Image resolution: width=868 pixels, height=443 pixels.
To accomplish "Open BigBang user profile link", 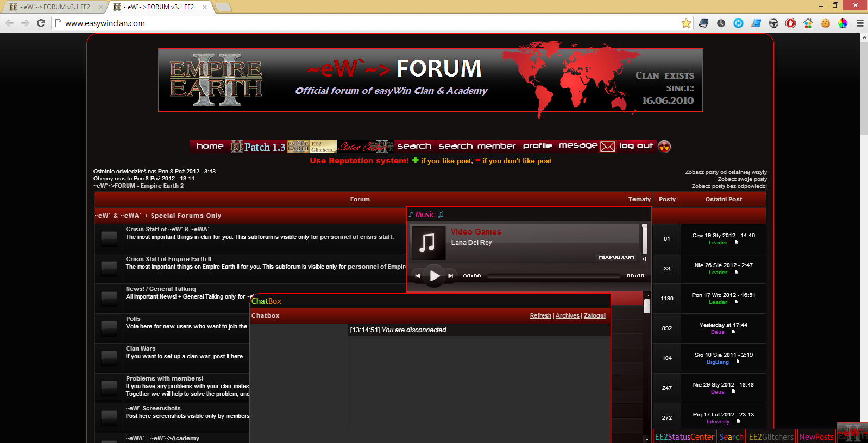I will [718, 362].
